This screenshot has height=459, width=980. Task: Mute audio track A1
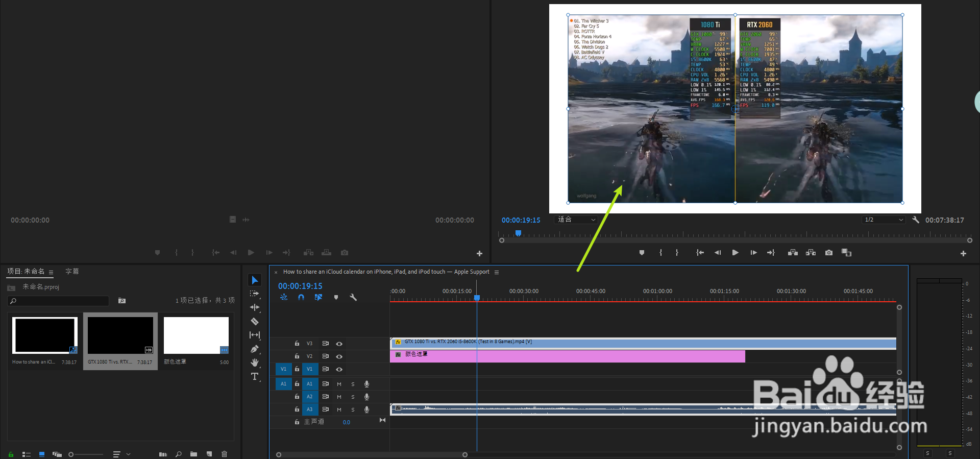tap(339, 384)
